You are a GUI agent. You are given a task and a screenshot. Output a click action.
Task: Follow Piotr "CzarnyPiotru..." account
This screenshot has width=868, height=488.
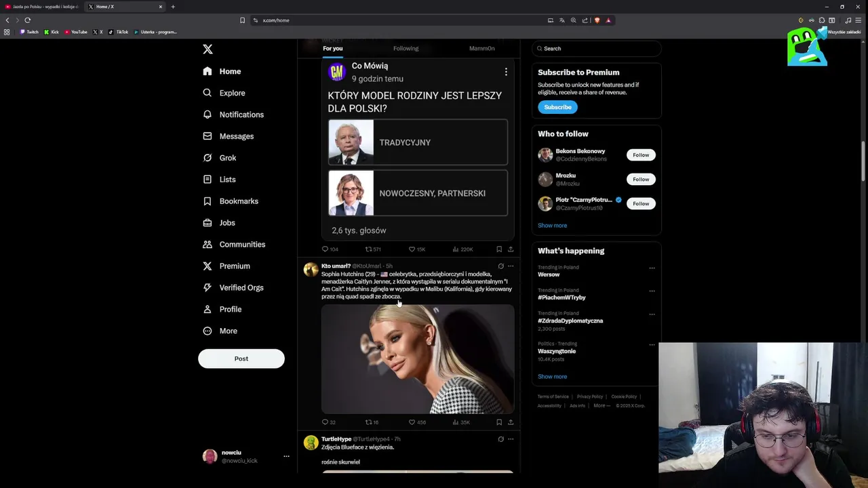[641, 203]
